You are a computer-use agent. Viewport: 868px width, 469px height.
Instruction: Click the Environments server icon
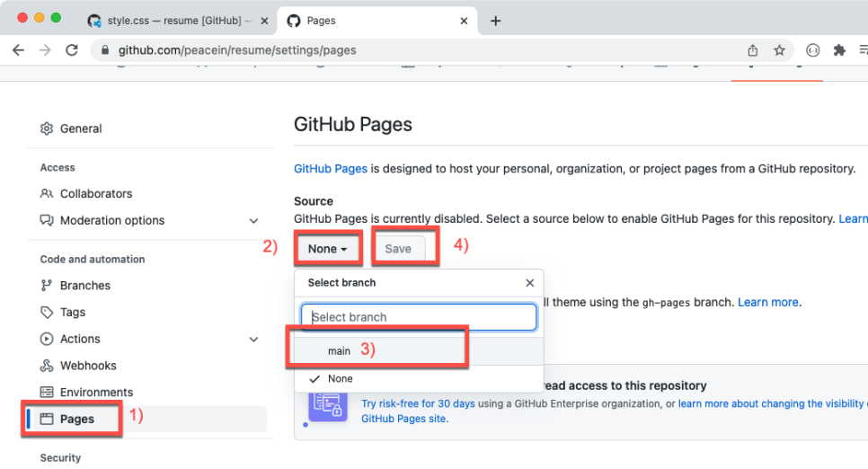[x=47, y=392]
